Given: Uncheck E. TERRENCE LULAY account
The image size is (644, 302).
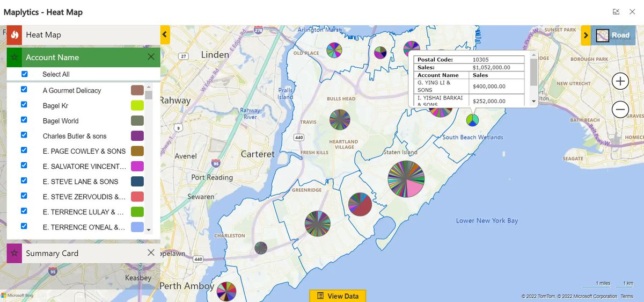Looking at the screenshot, I should [24, 211].
